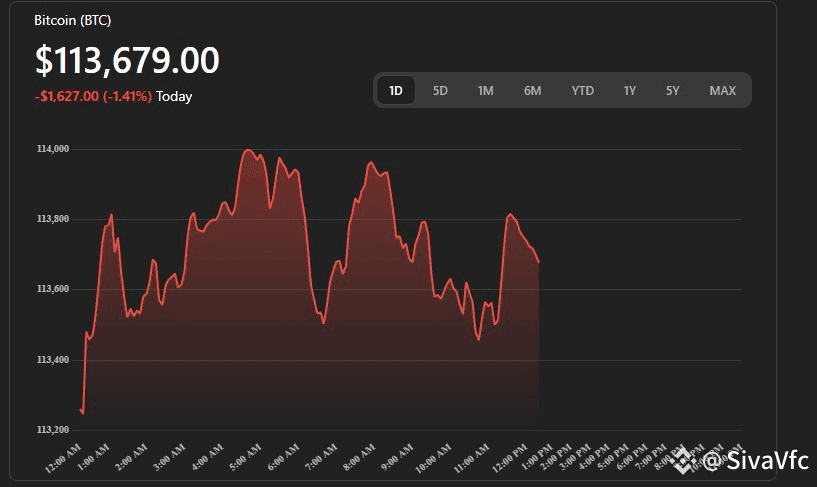The width and height of the screenshot is (817, 487).
Task: Click the Today label
Action: pos(174,96)
